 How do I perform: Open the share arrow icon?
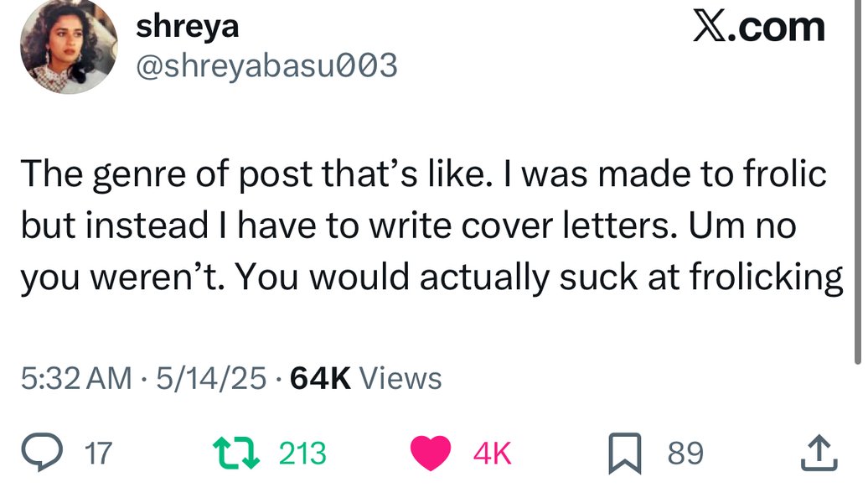818,454
